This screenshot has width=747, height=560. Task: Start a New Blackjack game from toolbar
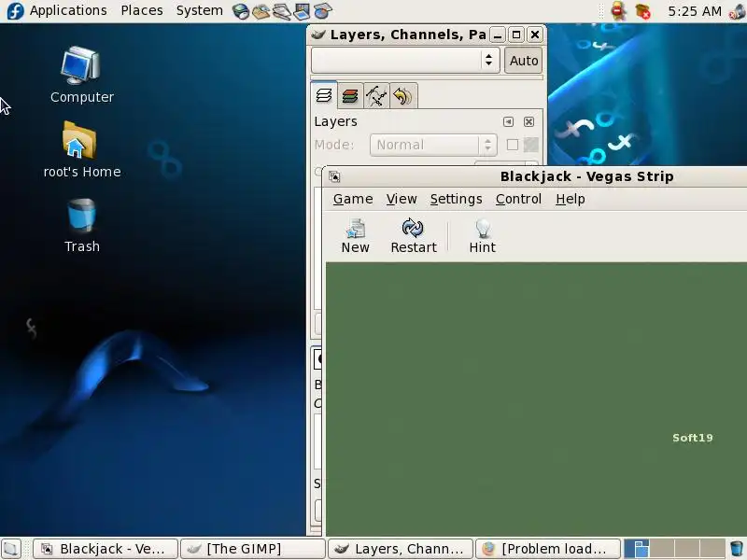tap(355, 235)
